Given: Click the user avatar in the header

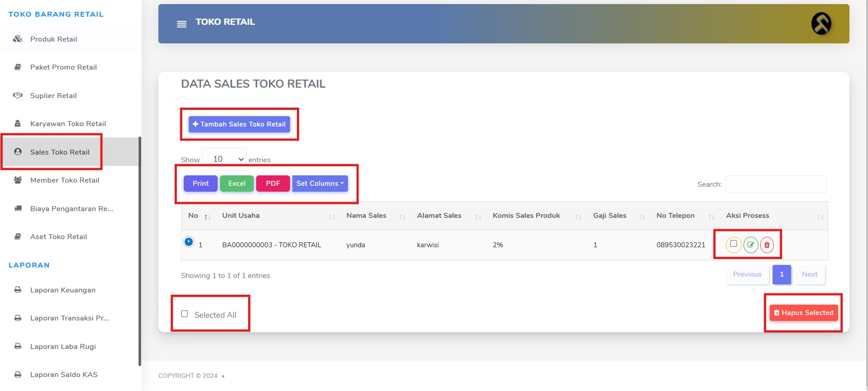Looking at the screenshot, I should point(821,24).
